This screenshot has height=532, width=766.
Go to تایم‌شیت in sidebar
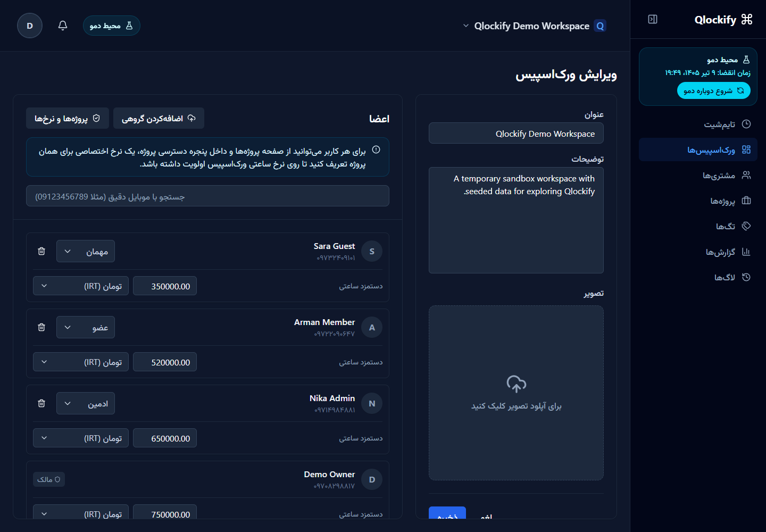[x=698, y=124]
